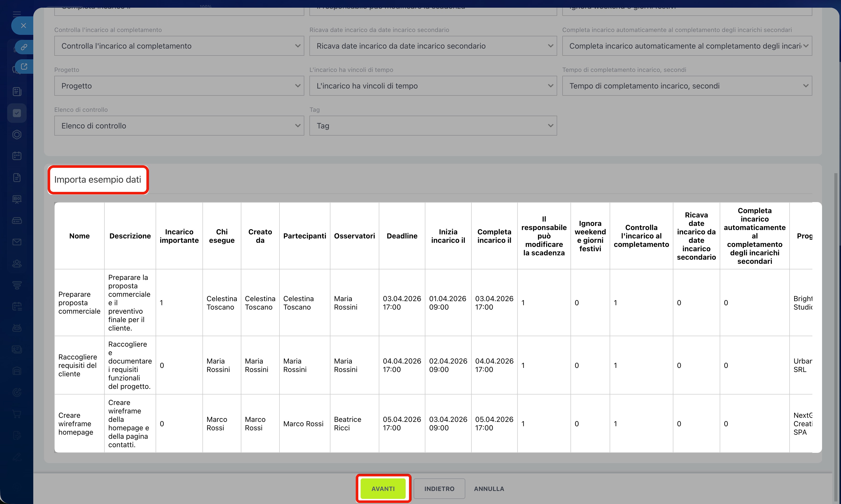
Task: Close the side panel with X button
Action: point(24,26)
